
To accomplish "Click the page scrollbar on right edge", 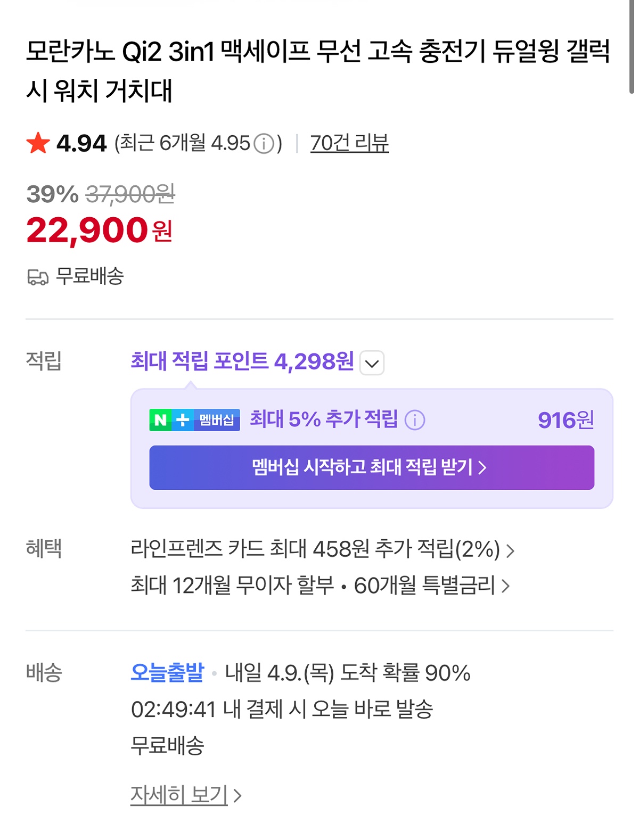I will 632,48.
